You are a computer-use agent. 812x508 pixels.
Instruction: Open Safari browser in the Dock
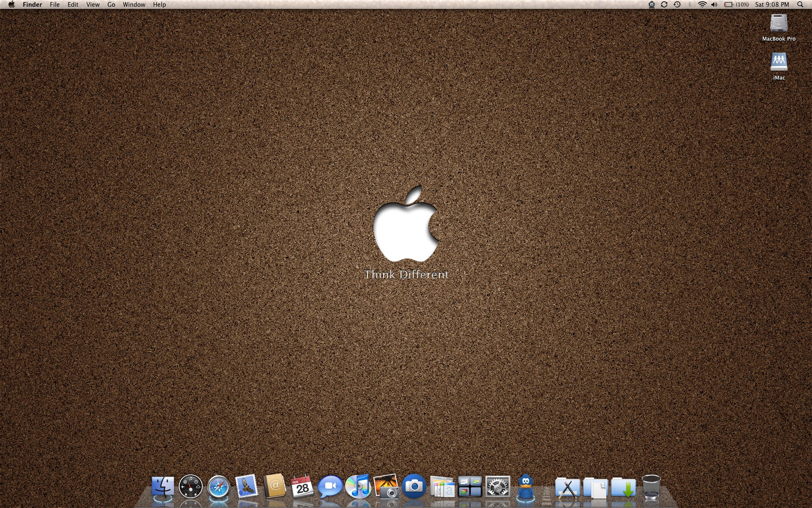(219, 487)
